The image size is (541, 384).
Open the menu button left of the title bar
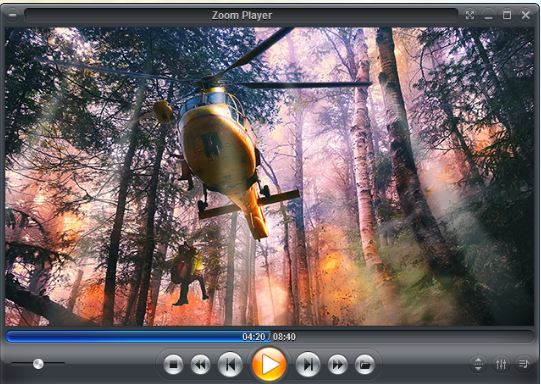pyautogui.click(x=12, y=15)
